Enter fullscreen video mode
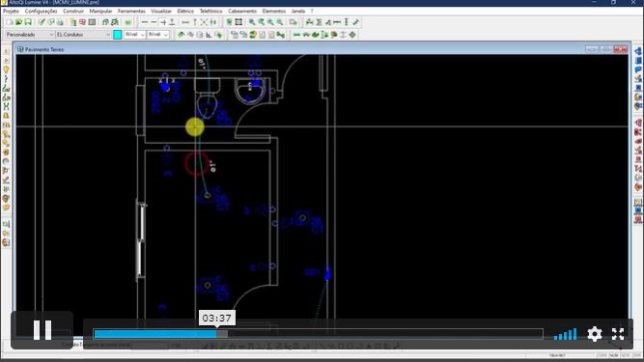Image resolution: width=644 pixels, height=362 pixels. pos(618,334)
